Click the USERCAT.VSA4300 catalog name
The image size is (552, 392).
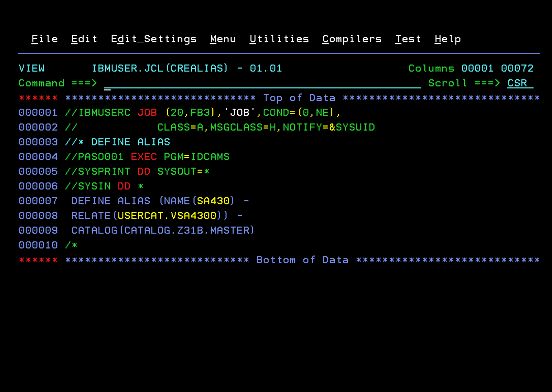coord(168,215)
